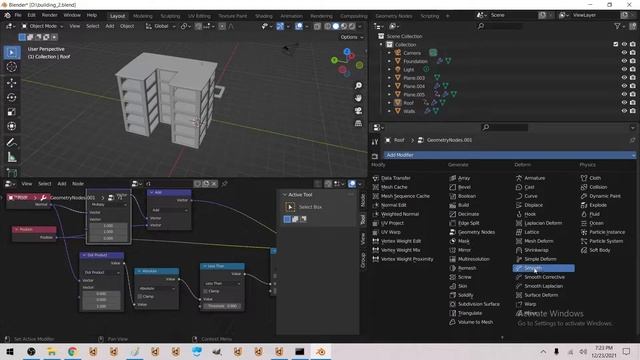Open the Add Modifier dropdown
The image size is (640, 360).
(x=509, y=155)
